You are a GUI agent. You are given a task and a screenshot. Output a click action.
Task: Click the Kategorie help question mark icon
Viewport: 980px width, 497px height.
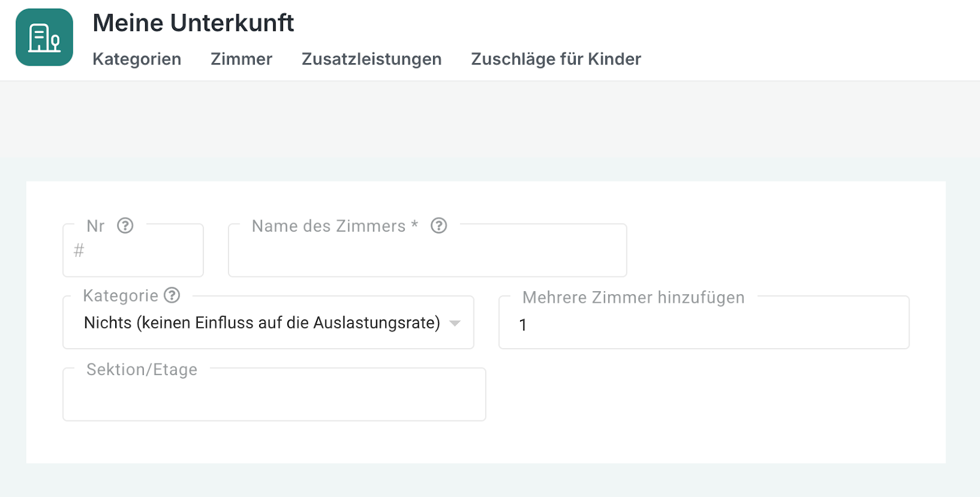click(x=172, y=295)
